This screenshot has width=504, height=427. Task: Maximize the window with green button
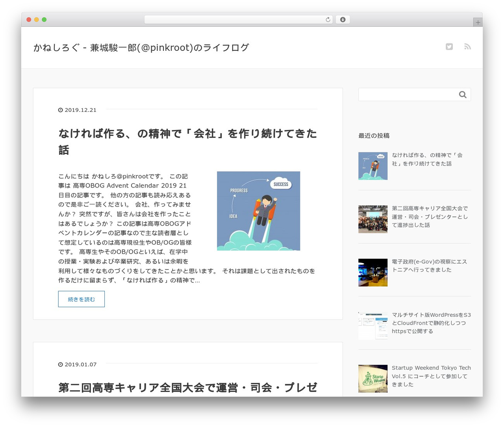44,20
